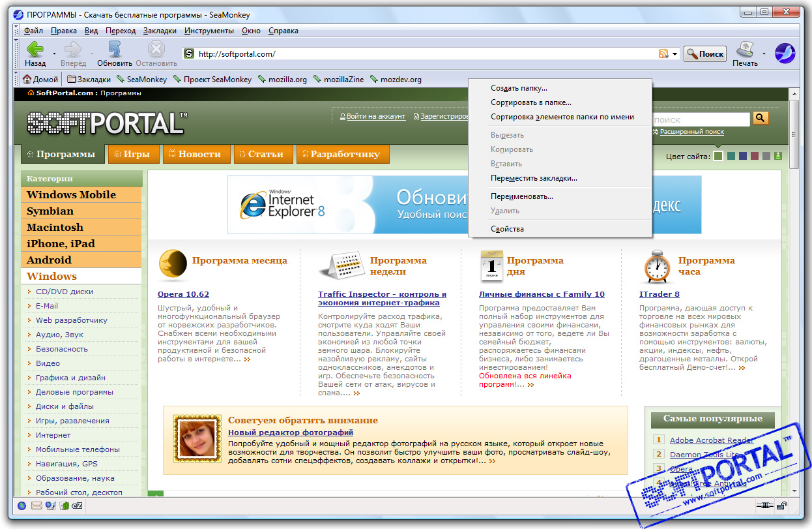812x529 pixels.
Task: Collapse the bookmarks toolbar using its grippy
Action: coord(17,79)
